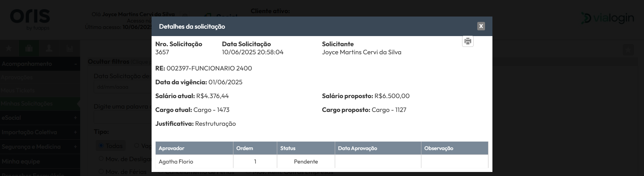Click the vialogin logo

(608, 18)
